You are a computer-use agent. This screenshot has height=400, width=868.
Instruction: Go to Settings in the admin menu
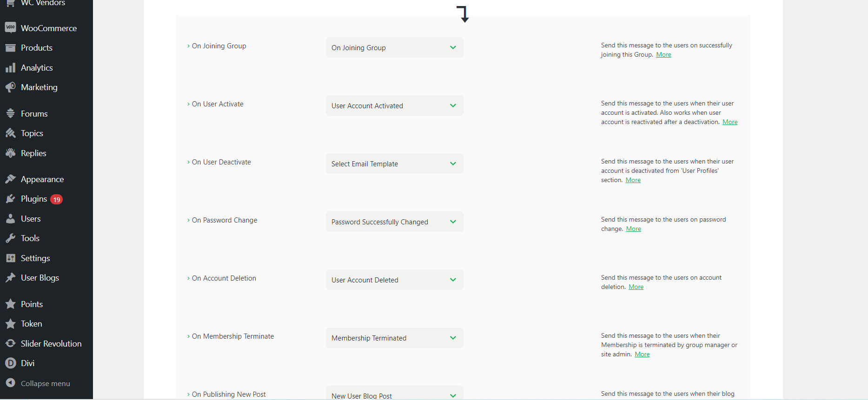[35, 258]
